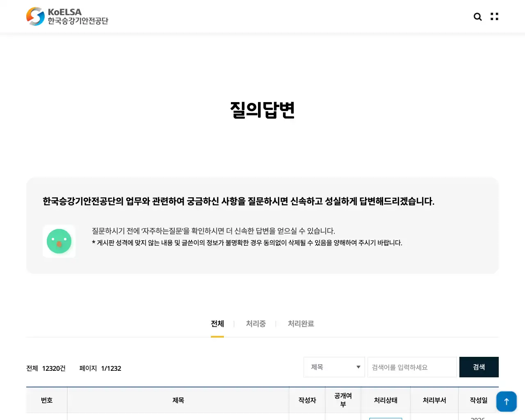Viewport: 525px width, 420px height.
Task: Click the 처리부서 column header
Action: [434, 400]
